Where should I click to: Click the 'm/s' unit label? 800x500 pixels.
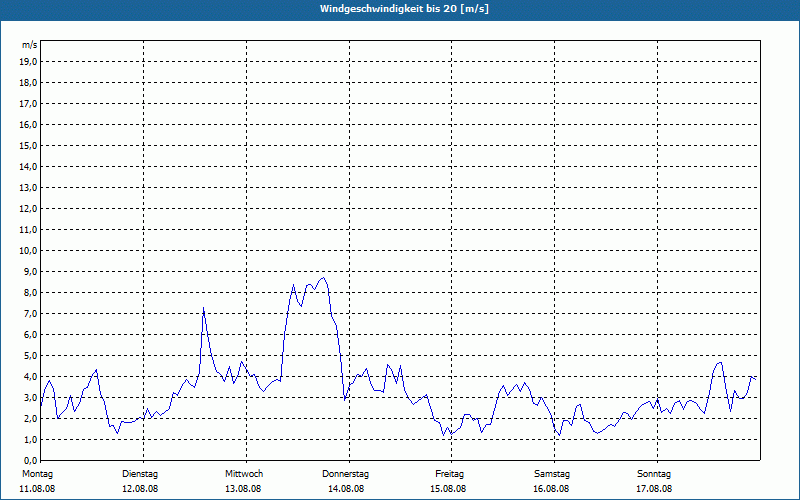(30, 45)
